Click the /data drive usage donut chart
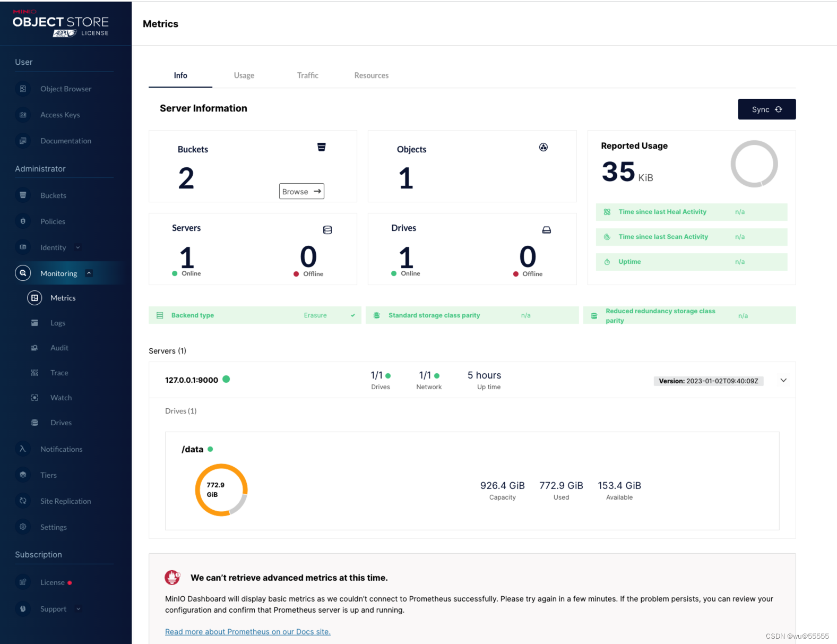 [221, 490]
